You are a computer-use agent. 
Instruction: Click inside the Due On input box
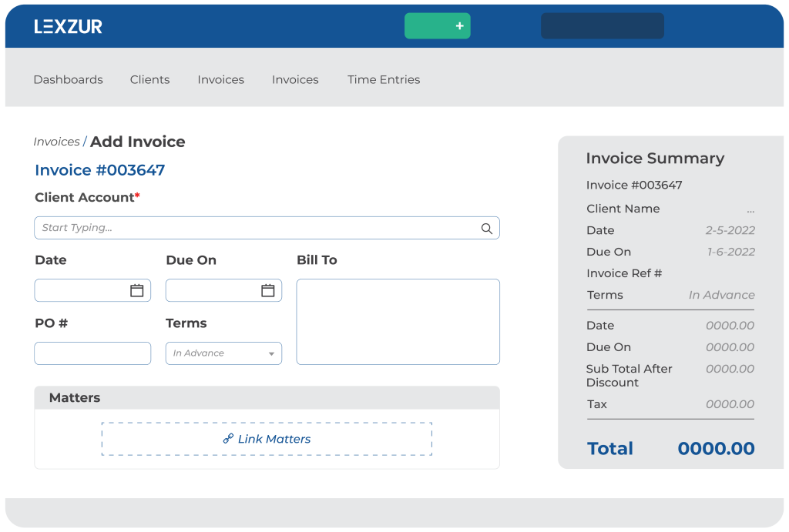[212, 290]
